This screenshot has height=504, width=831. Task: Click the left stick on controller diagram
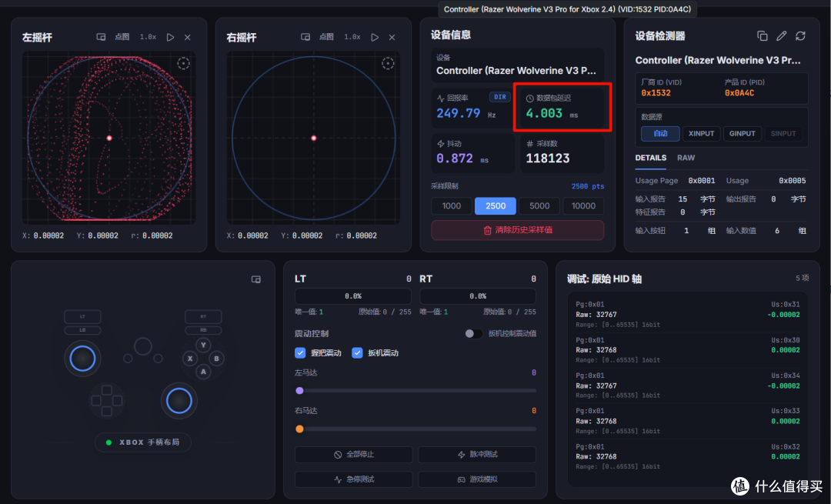coord(82,359)
